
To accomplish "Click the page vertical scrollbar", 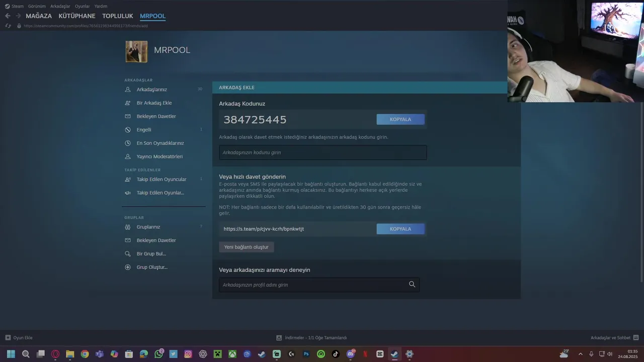I will point(641,191).
